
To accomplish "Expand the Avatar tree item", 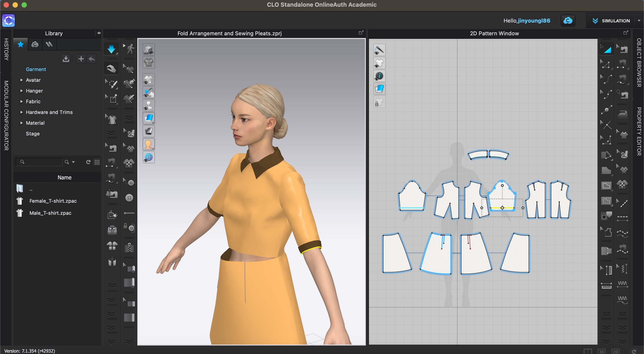I will (x=21, y=80).
